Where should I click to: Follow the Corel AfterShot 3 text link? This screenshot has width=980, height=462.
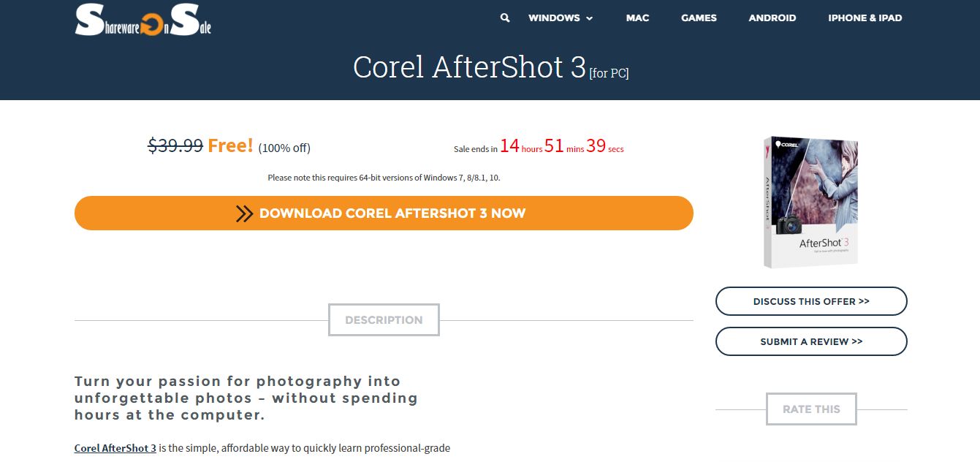[115, 448]
